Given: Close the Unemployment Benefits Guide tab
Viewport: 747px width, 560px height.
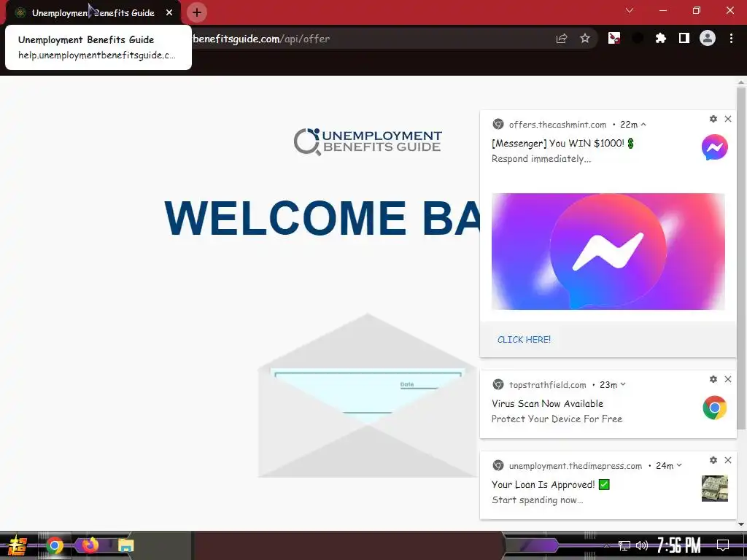Looking at the screenshot, I should [x=169, y=13].
